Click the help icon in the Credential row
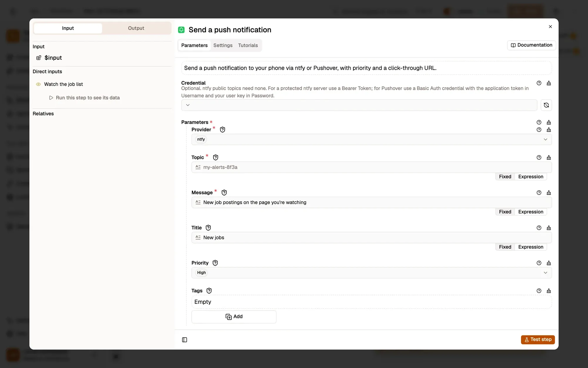 539,83
